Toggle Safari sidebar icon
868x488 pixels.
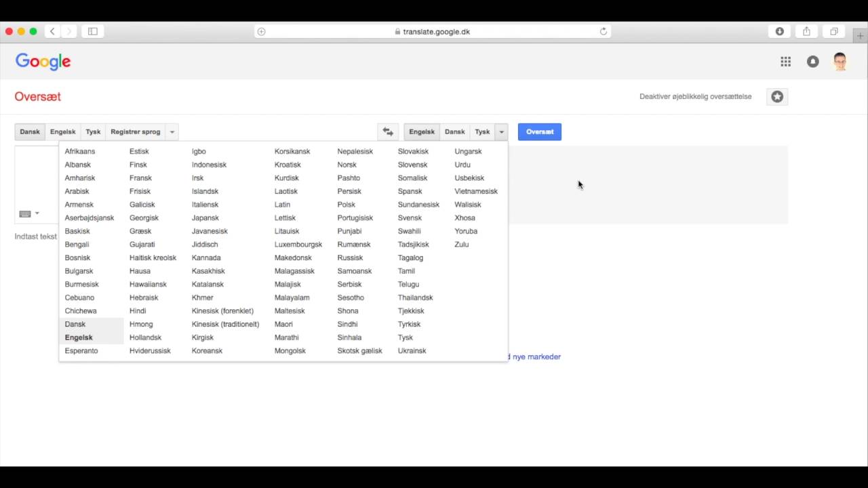click(x=93, y=31)
